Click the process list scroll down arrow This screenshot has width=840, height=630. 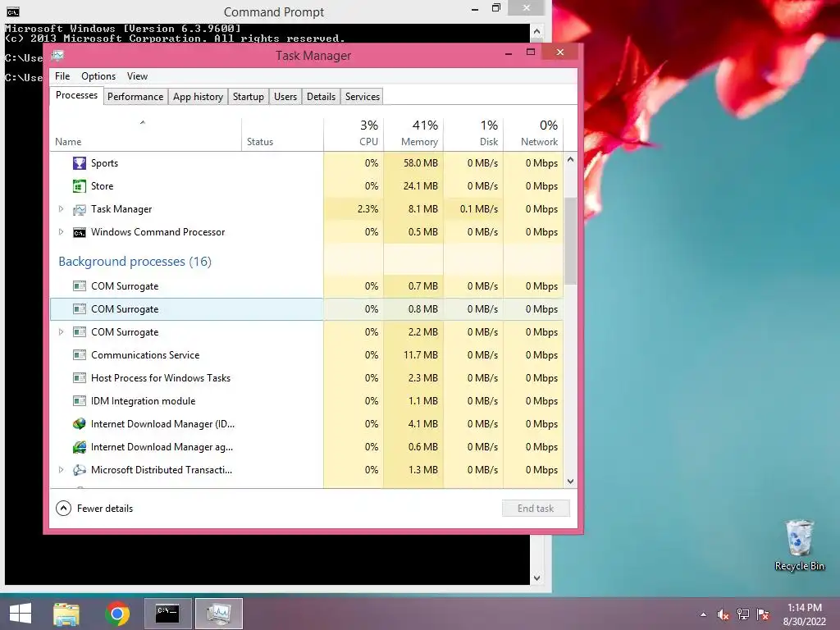pos(571,481)
